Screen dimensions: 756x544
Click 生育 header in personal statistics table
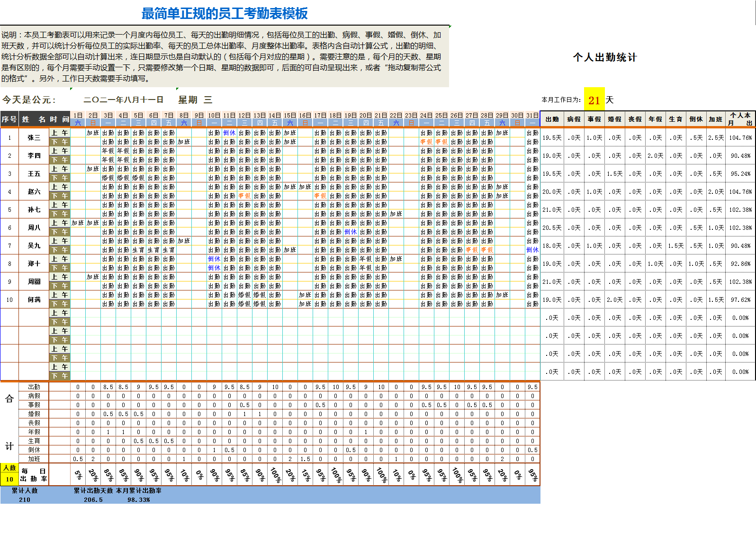(x=676, y=119)
